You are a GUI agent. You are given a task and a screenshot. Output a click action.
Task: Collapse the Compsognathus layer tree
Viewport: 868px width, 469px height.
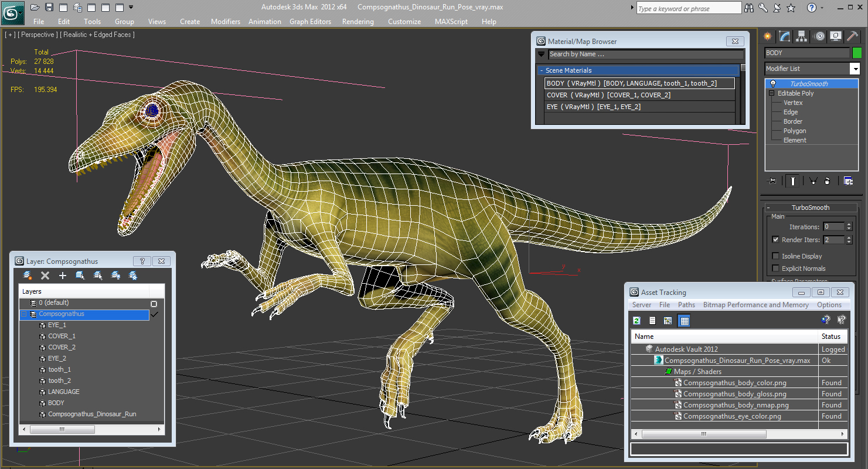tap(24, 314)
